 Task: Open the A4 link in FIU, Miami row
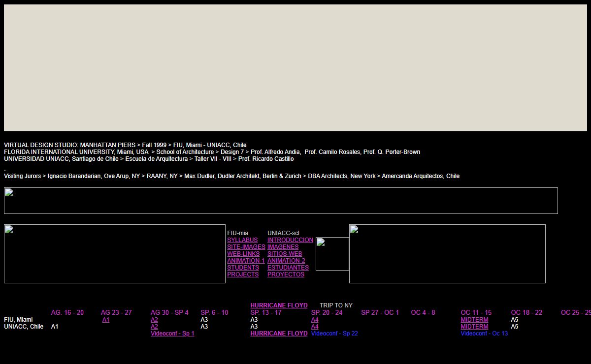(315, 320)
